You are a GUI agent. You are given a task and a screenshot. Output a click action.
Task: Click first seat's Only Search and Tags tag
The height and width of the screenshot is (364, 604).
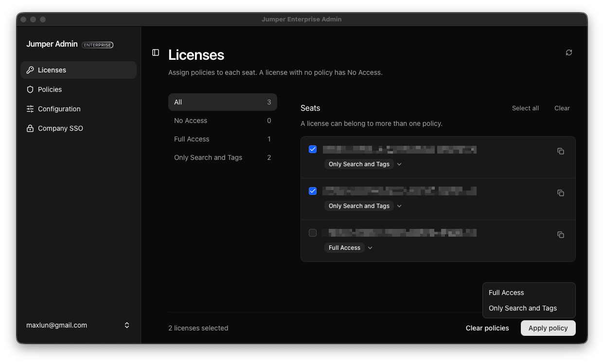[359, 164]
